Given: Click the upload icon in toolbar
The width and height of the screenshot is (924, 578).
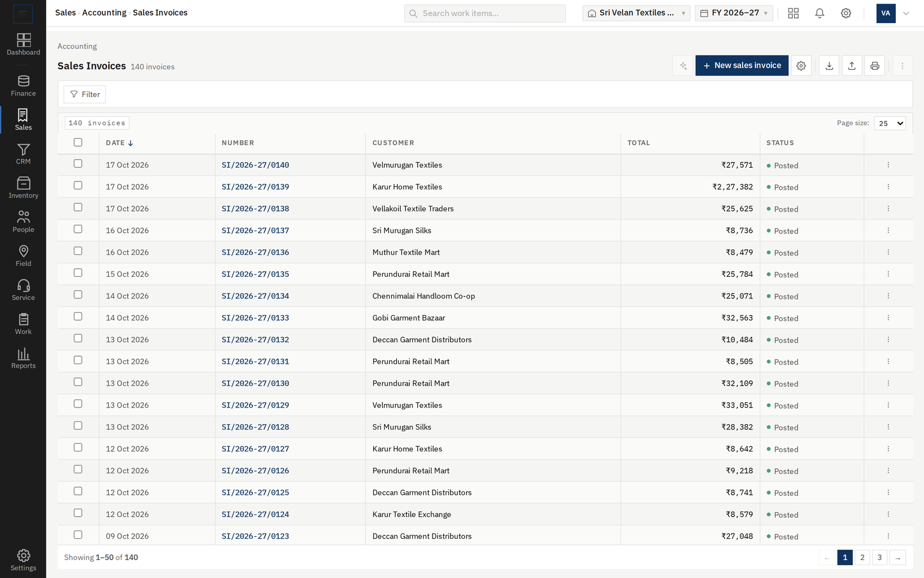Looking at the screenshot, I should tap(852, 66).
